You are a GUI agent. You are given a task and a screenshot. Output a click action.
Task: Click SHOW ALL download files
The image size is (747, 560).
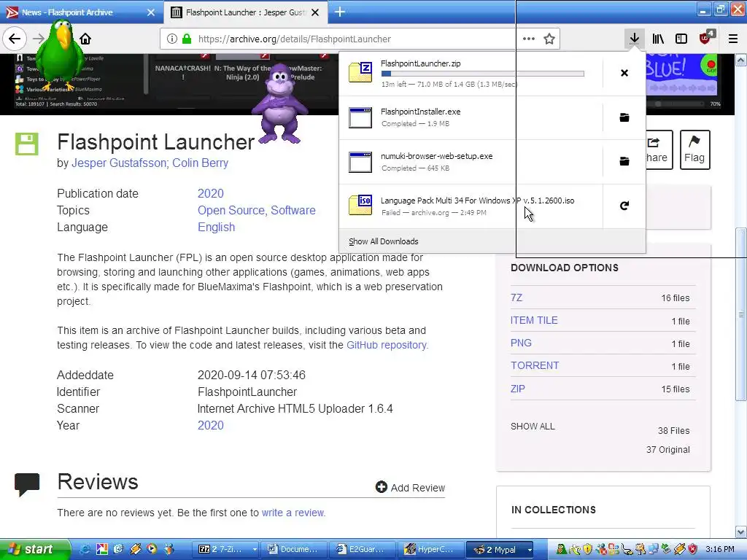pos(533,426)
